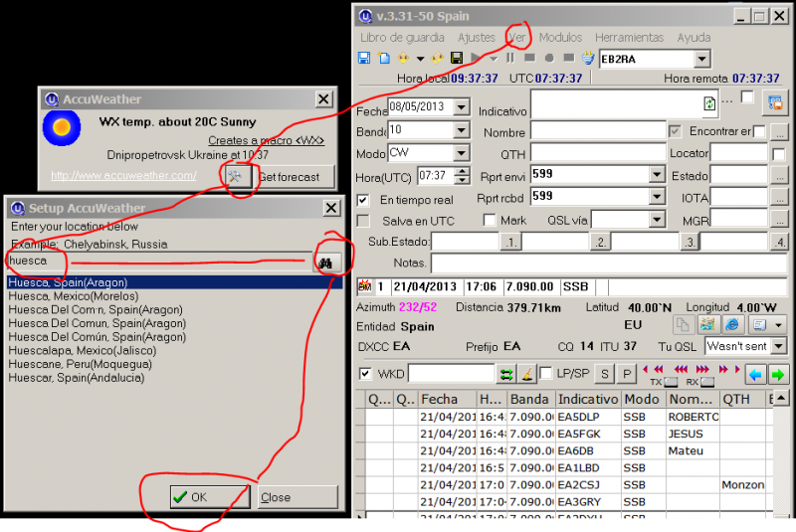Screen dimensions: 796x532
Task: Click the Internet Explorer globe icon
Action: click(x=730, y=325)
